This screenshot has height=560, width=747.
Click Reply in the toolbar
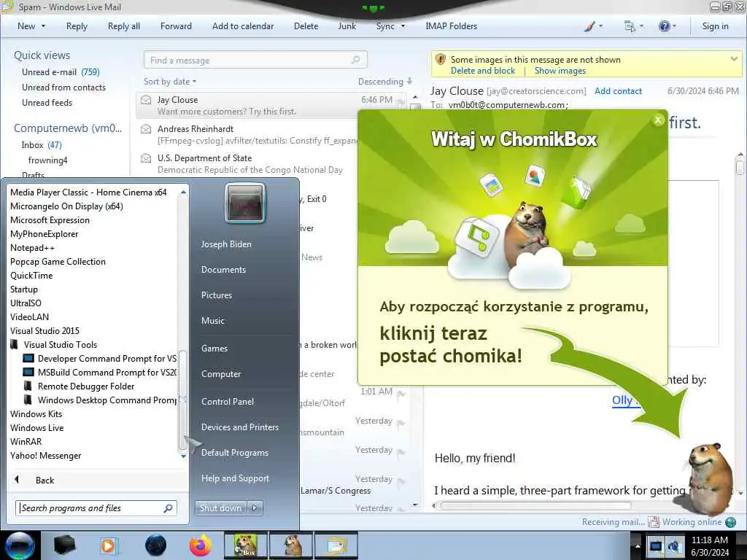pyautogui.click(x=77, y=26)
